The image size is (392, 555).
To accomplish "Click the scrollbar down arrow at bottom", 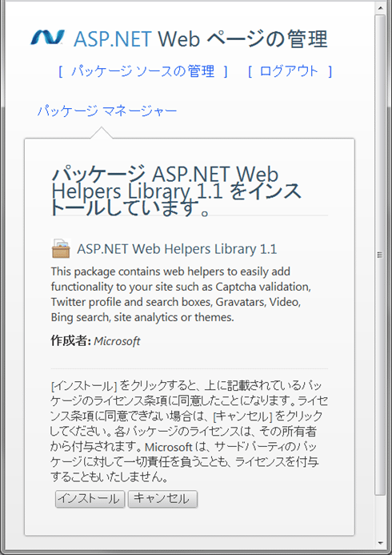I will coord(380,542).
